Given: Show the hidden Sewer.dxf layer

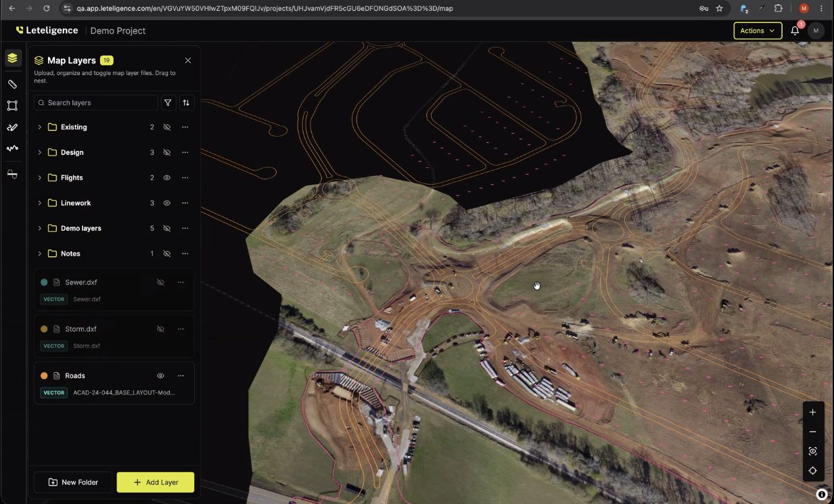Looking at the screenshot, I should [x=160, y=282].
